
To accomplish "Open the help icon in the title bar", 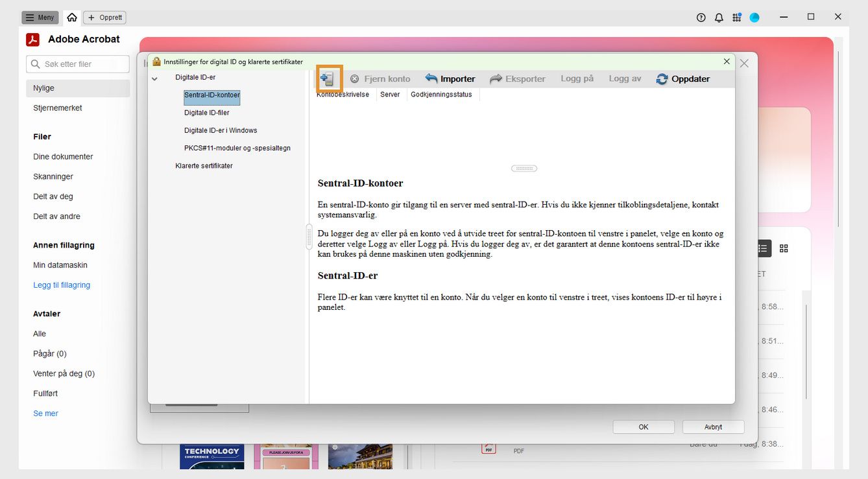I will pyautogui.click(x=701, y=18).
